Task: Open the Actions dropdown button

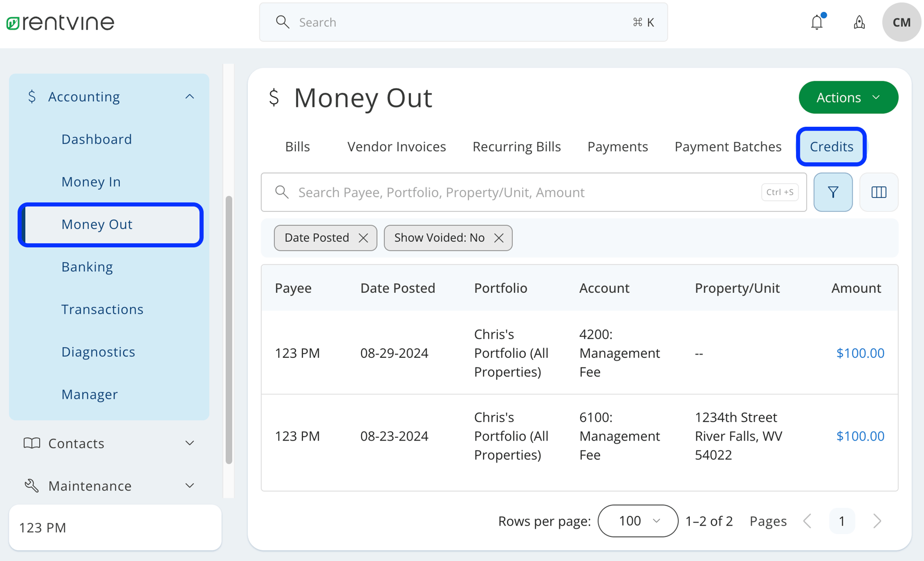Action: pos(848,97)
